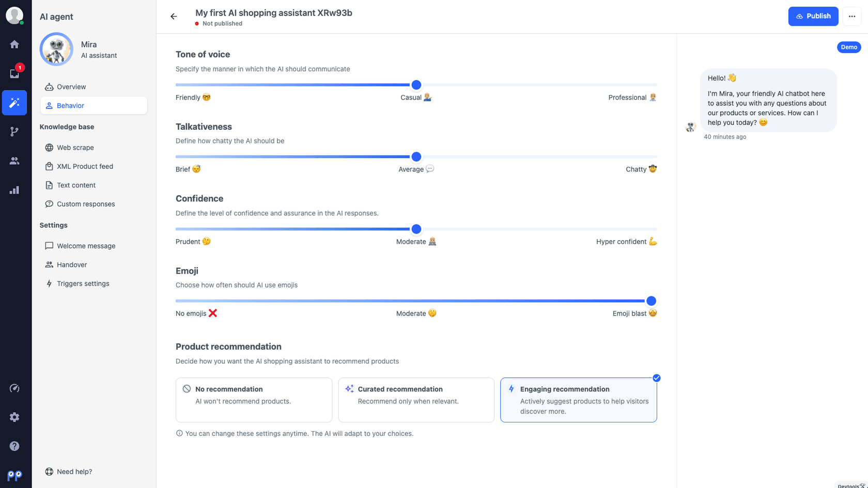Screen dimensions: 868x488
Task: Select Engaging recommendation option card
Action: click(579, 400)
